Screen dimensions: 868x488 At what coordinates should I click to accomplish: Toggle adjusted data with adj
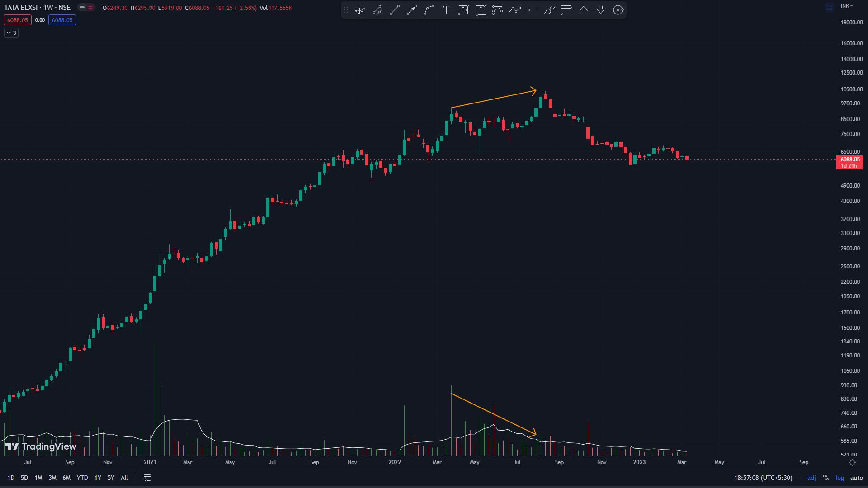pyautogui.click(x=811, y=478)
